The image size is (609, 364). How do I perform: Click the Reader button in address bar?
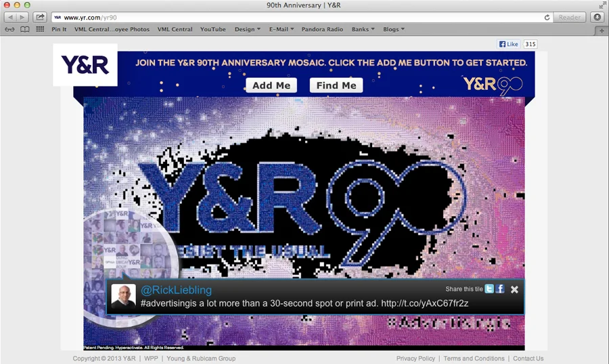[569, 17]
